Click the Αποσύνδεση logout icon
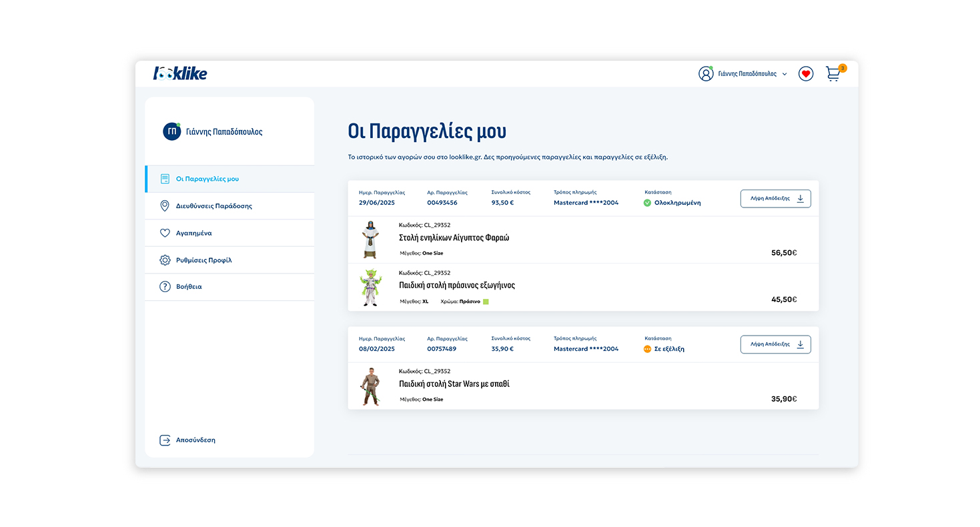The height and width of the screenshot is (527, 980). (165, 440)
